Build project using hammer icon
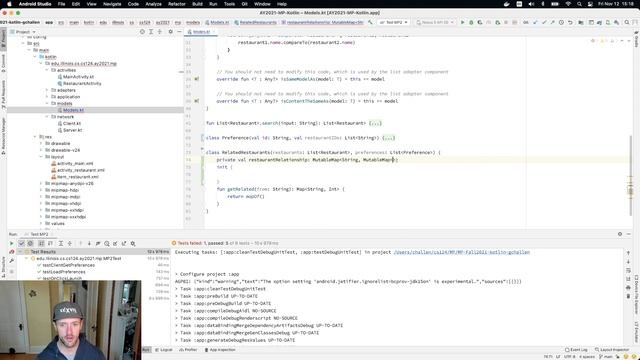The height and width of the screenshot is (360, 640). (x=370, y=22)
